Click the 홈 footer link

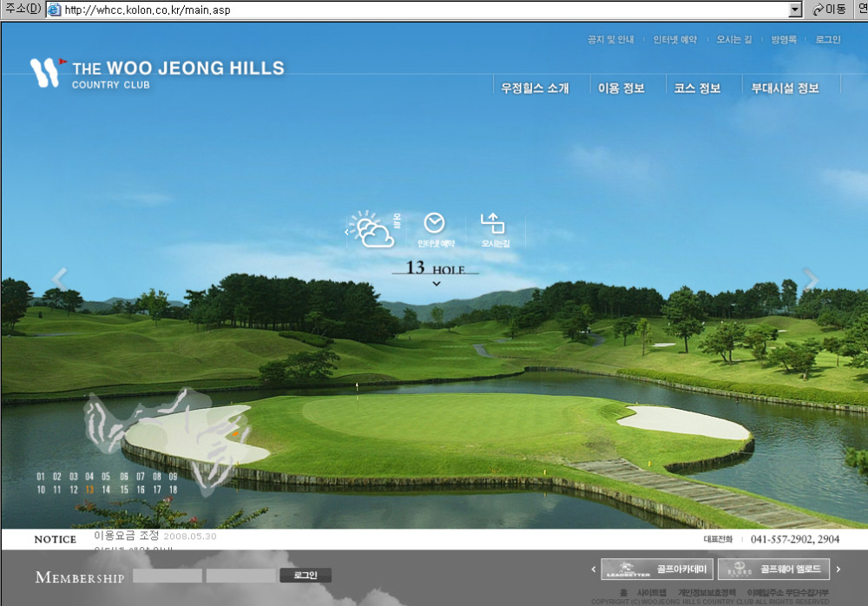tap(623, 593)
